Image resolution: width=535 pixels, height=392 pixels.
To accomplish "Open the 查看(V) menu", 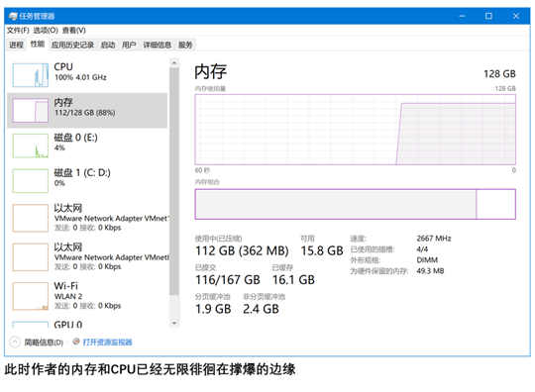I will click(x=74, y=31).
